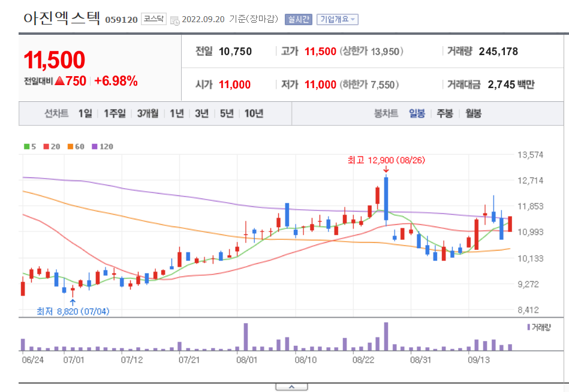The width and height of the screenshot is (569, 392).
Task: Click the 거래량 value 245,178
Action: 498,52
